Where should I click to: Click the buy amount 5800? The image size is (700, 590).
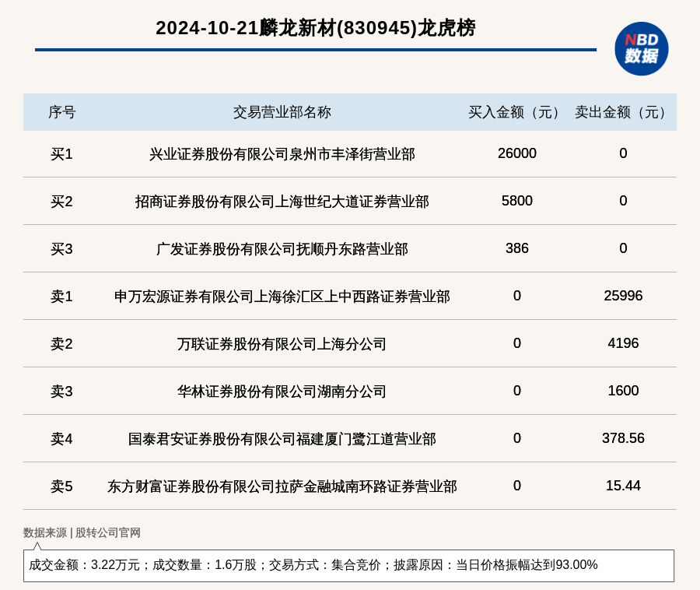point(517,201)
